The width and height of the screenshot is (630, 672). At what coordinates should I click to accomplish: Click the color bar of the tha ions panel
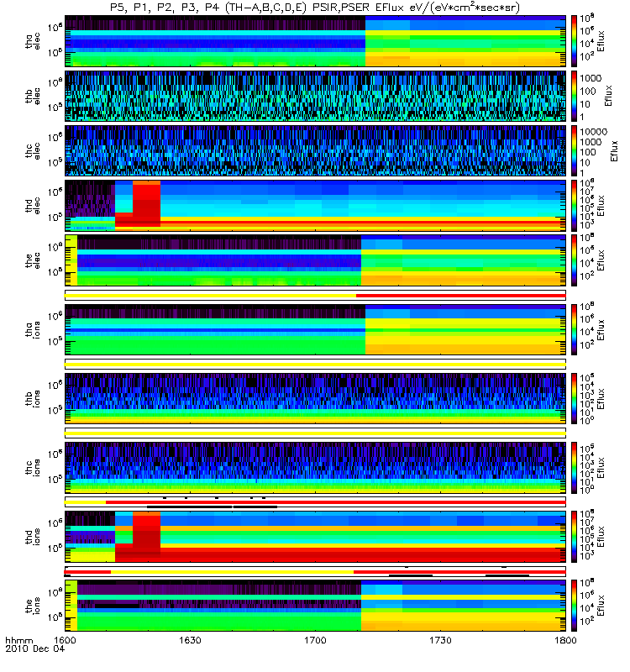[x=574, y=329]
